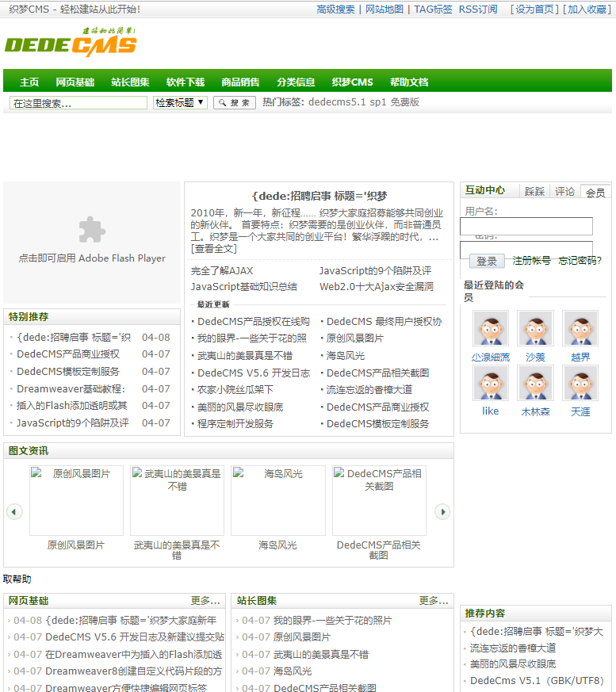This screenshot has width=616, height=692.
Task: Open avatar of member 木林森
Action: pos(536,383)
